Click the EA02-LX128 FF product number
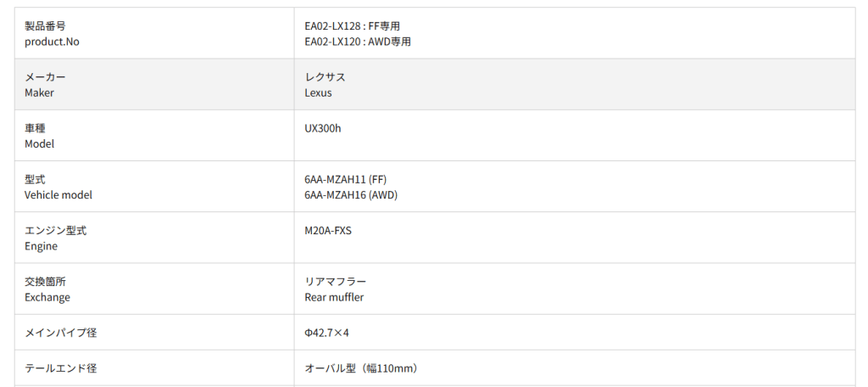Image resolution: width=868 pixels, height=387 pixels. (352, 26)
